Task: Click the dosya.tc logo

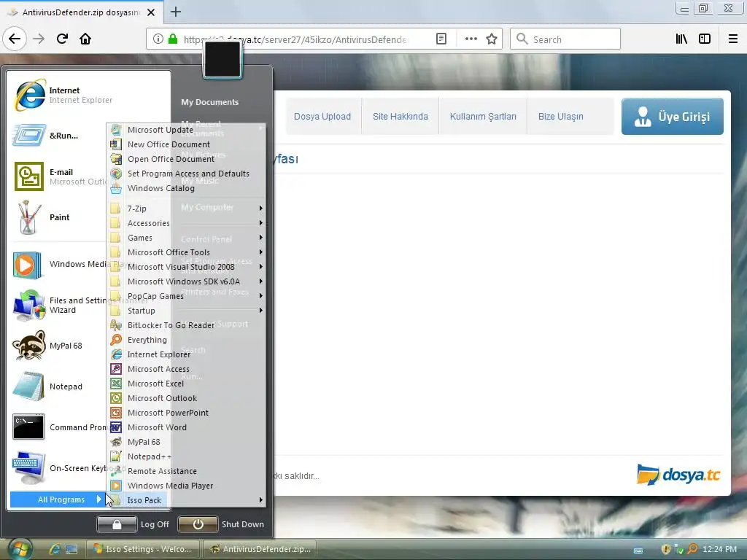Action: (x=678, y=475)
